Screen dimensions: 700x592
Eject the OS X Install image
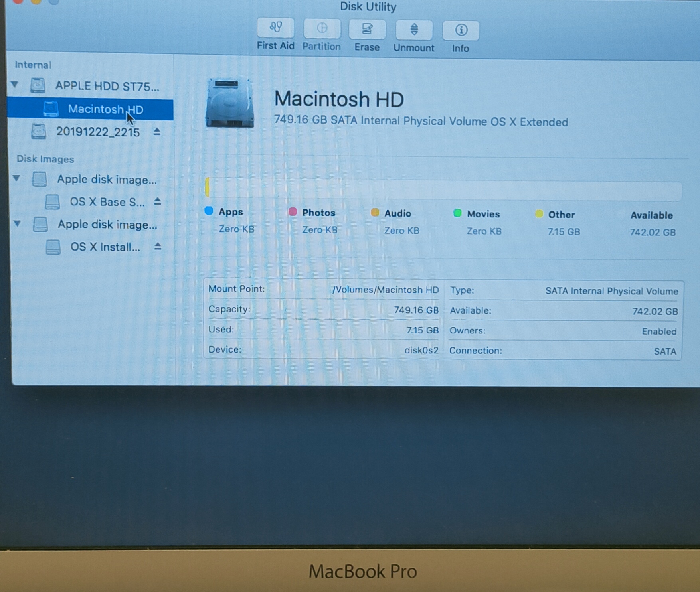[158, 247]
